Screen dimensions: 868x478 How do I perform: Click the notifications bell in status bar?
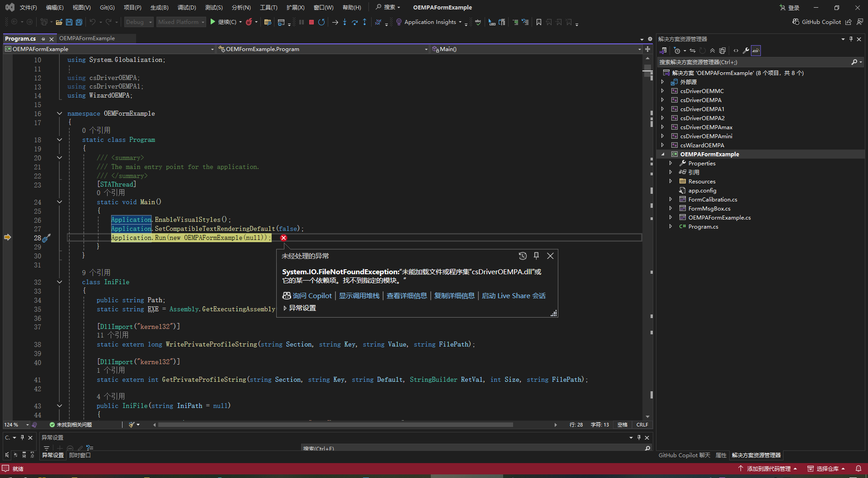tap(858, 469)
